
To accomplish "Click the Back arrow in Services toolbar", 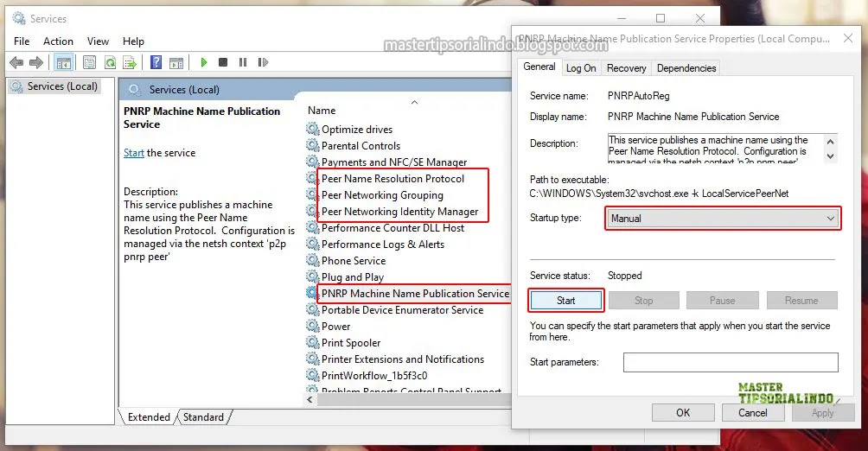I will (x=16, y=62).
